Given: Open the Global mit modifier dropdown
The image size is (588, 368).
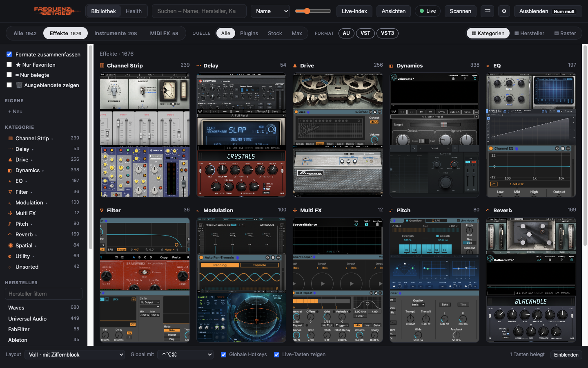Looking at the screenshot, I should pyautogui.click(x=185, y=355).
